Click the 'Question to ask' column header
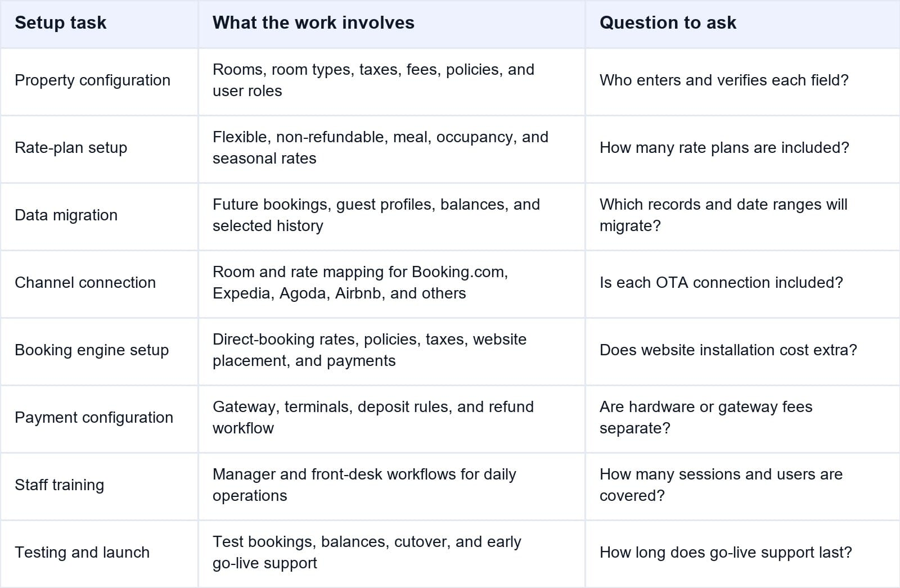The image size is (900, 588). (668, 22)
